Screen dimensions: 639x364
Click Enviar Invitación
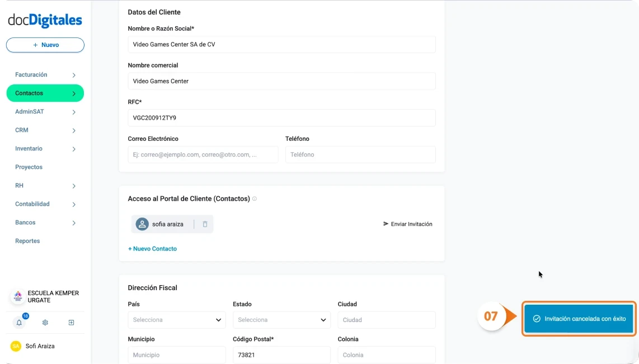408,224
